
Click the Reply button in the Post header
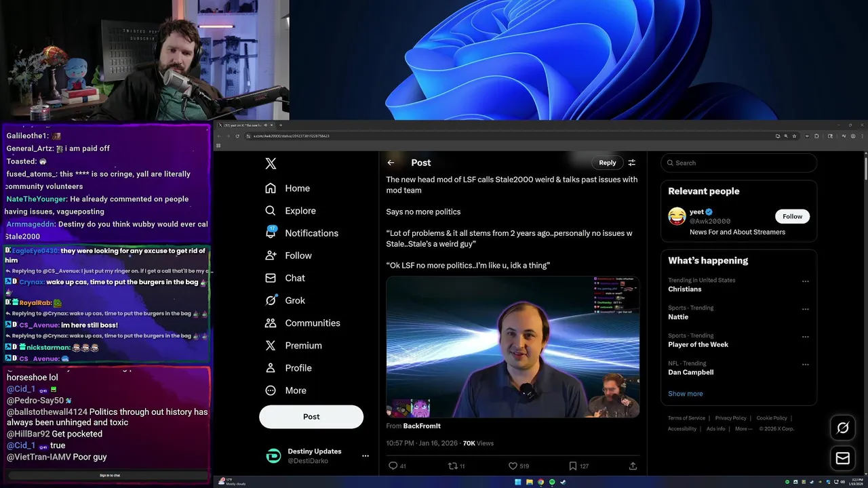point(608,163)
